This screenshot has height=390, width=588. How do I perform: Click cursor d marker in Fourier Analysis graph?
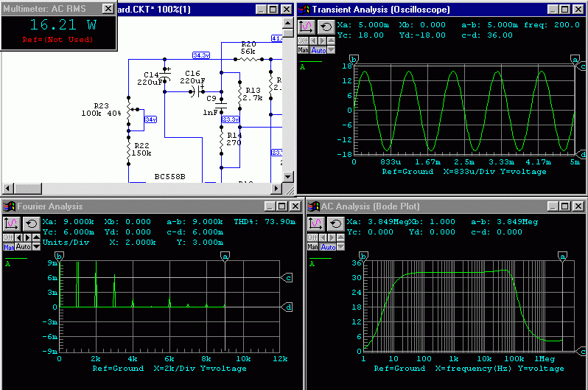(287, 307)
